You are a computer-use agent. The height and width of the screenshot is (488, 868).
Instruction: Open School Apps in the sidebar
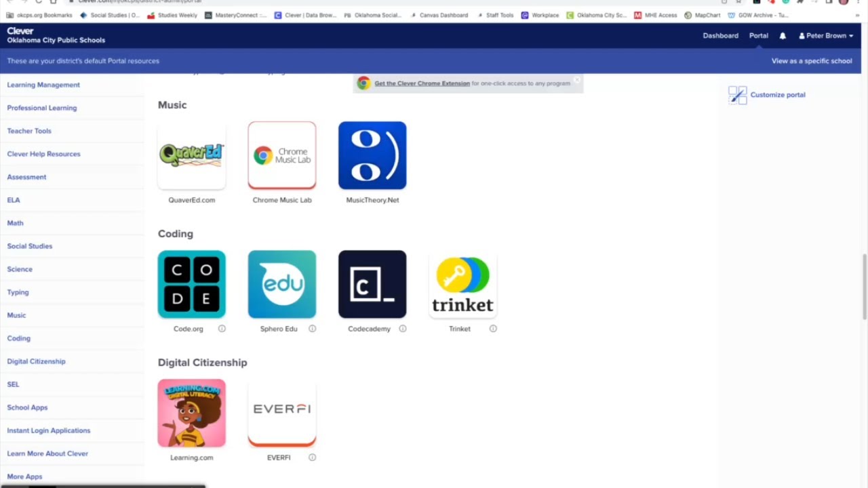(x=27, y=407)
